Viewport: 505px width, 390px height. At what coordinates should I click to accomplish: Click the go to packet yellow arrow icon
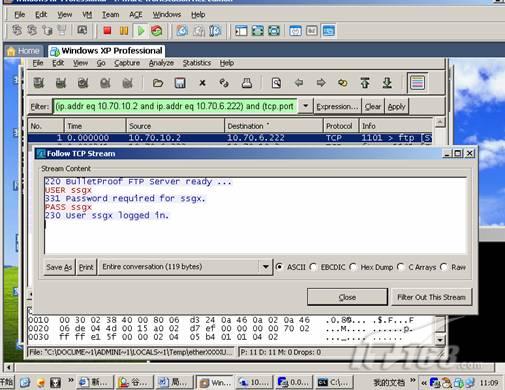(x=343, y=83)
